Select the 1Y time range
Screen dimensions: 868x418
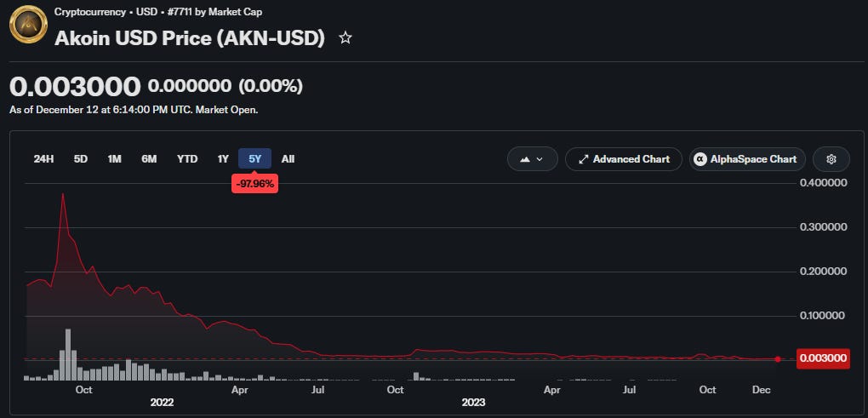pos(223,159)
